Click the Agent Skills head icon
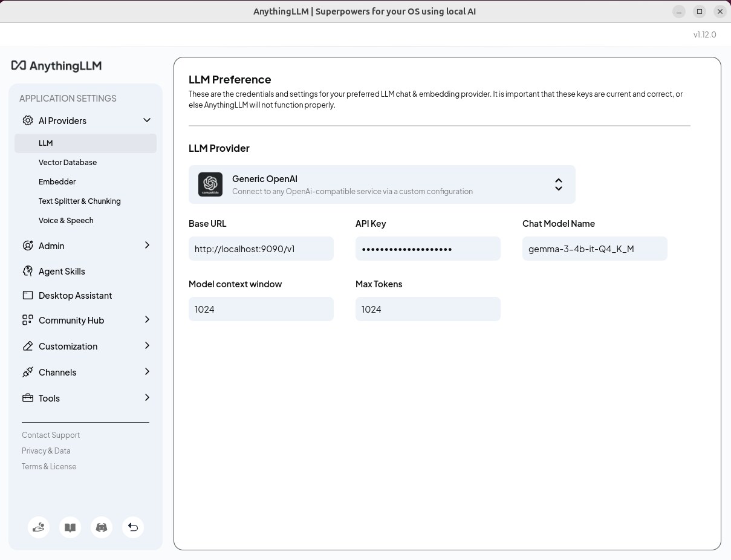731x560 pixels. click(28, 271)
